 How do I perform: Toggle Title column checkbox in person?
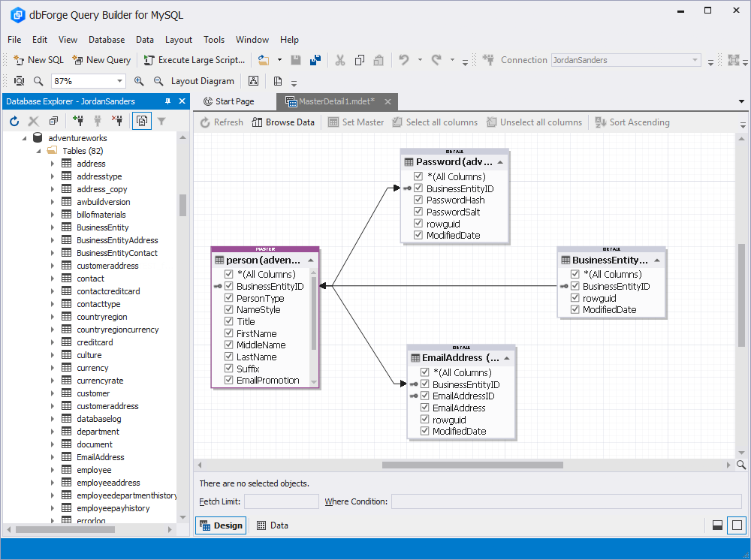[x=228, y=321]
